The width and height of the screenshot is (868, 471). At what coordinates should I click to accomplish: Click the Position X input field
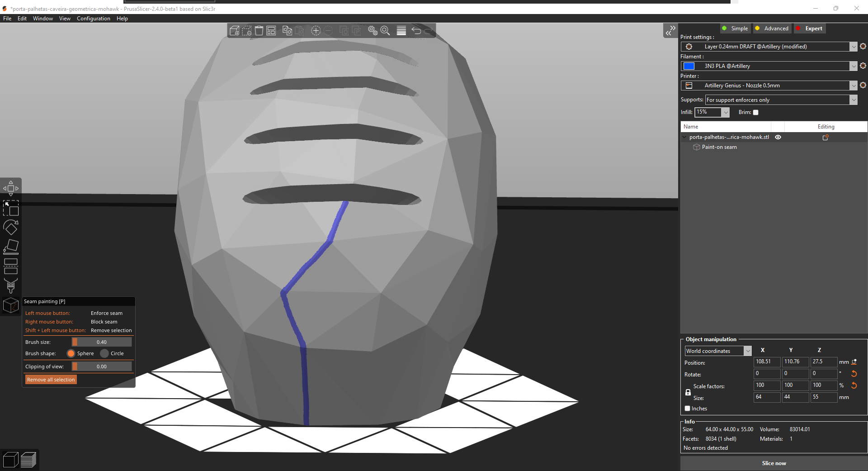[767, 362]
